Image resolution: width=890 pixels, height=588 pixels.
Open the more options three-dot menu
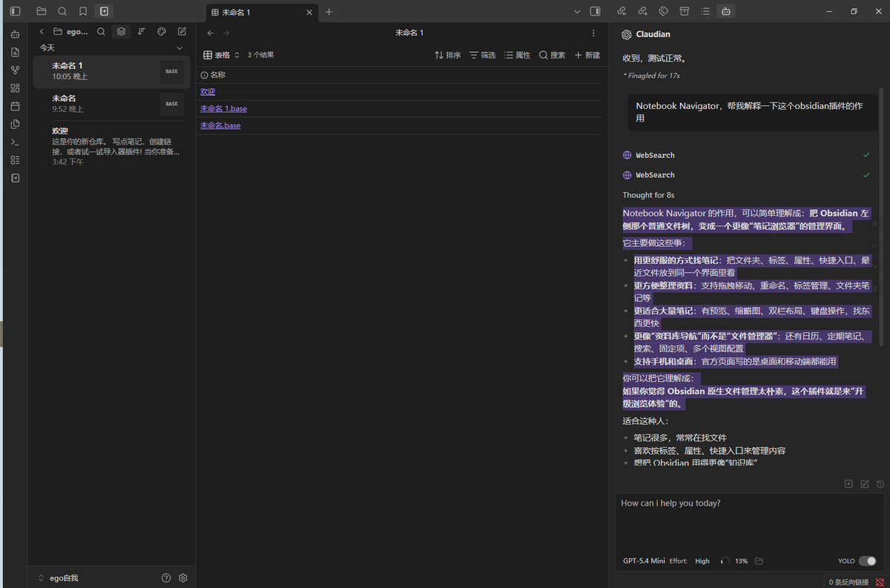coord(593,33)
